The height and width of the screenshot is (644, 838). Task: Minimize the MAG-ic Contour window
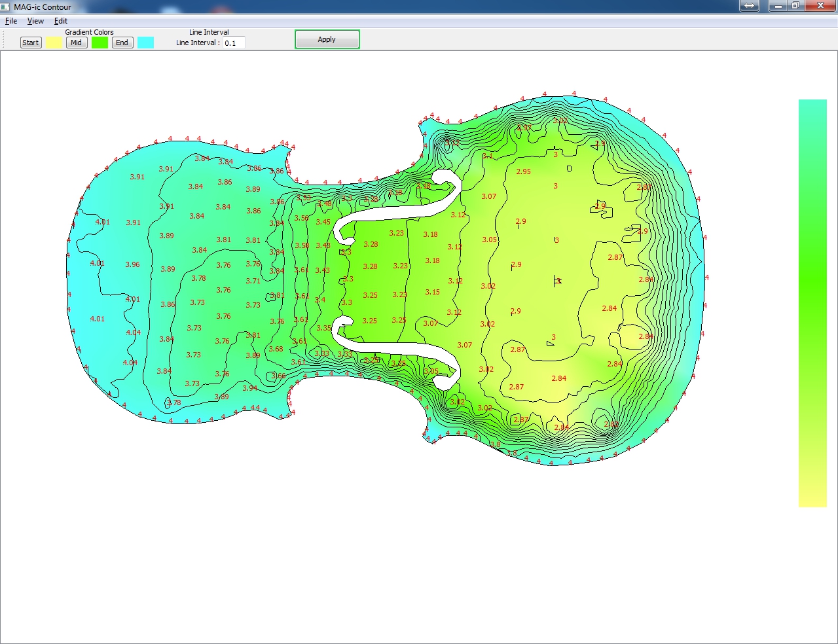778,6
